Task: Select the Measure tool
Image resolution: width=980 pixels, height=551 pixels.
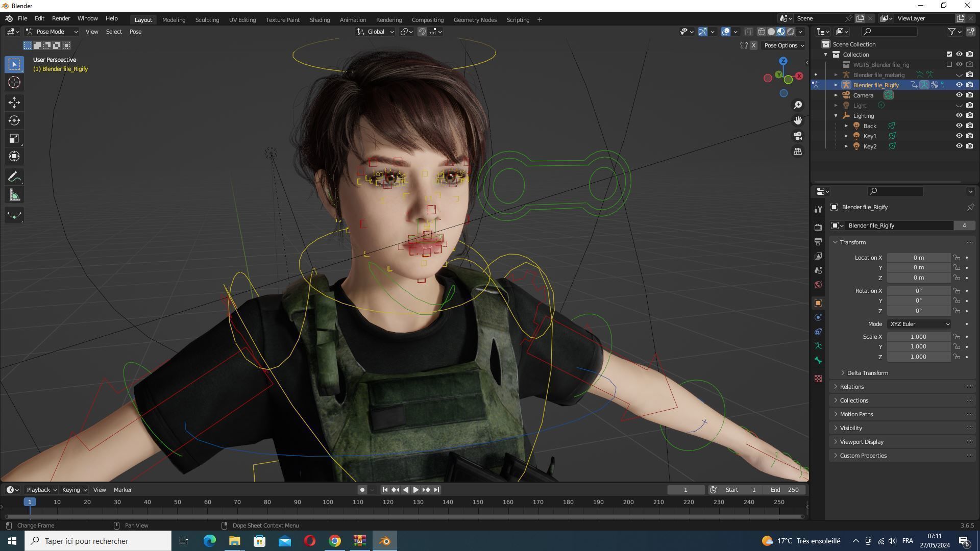Action: point(14,195)
